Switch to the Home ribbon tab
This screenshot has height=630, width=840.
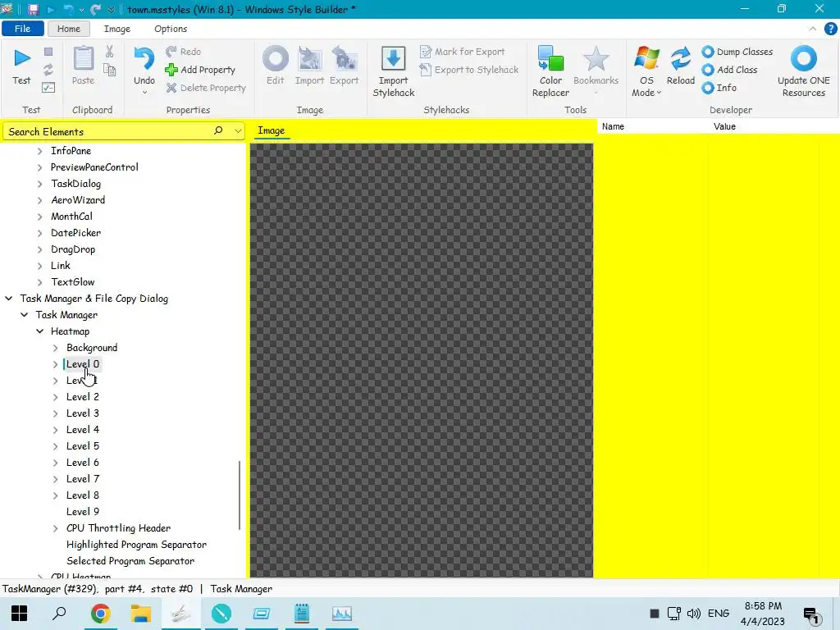69,29
